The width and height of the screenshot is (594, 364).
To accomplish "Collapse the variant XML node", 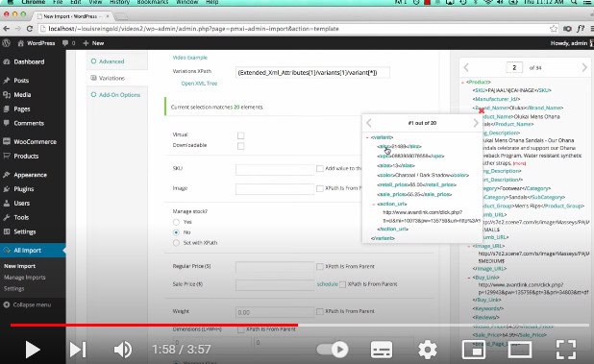I will 367,137.
